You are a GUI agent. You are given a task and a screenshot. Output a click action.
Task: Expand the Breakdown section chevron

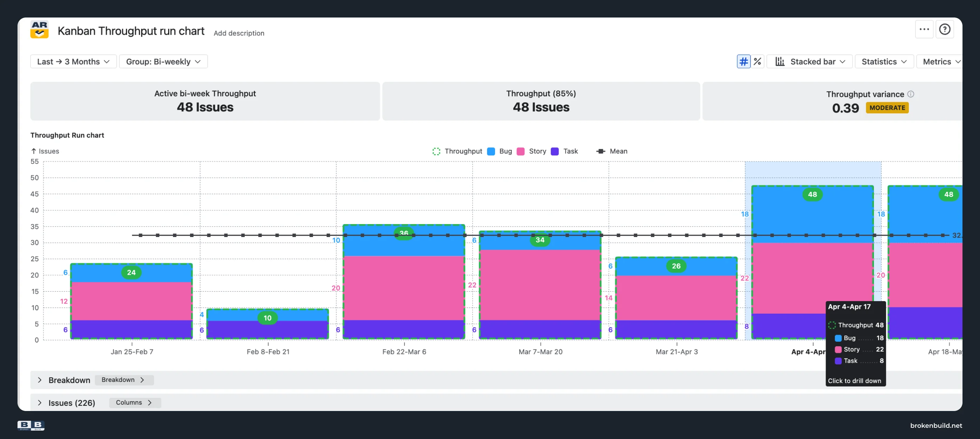pos(40,380)
